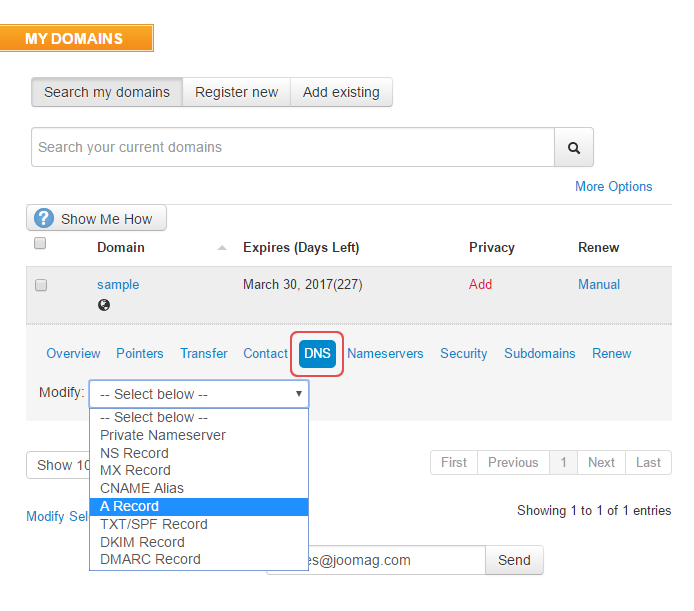Screen dimensions: 694x611
Task: Go to the Next page
Action: pos(601,462)
